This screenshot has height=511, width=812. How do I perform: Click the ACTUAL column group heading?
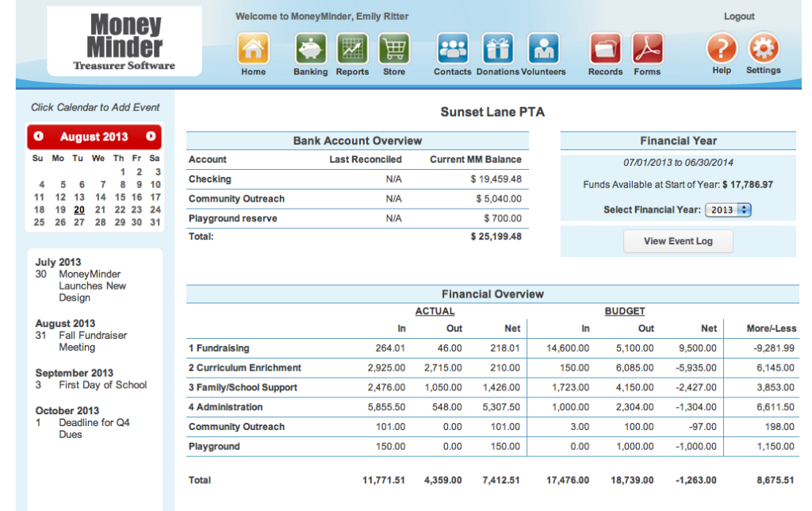coord(435,311)
